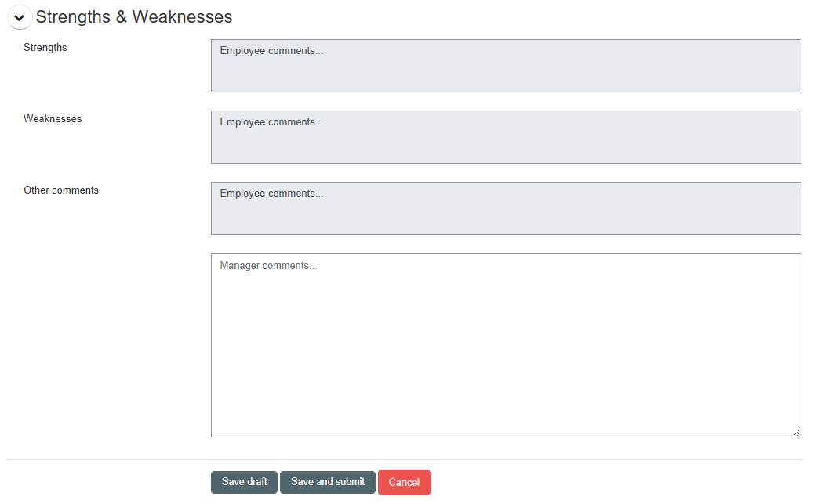
Task: Submit the form with Save and submit
Action: pos(327,482)
